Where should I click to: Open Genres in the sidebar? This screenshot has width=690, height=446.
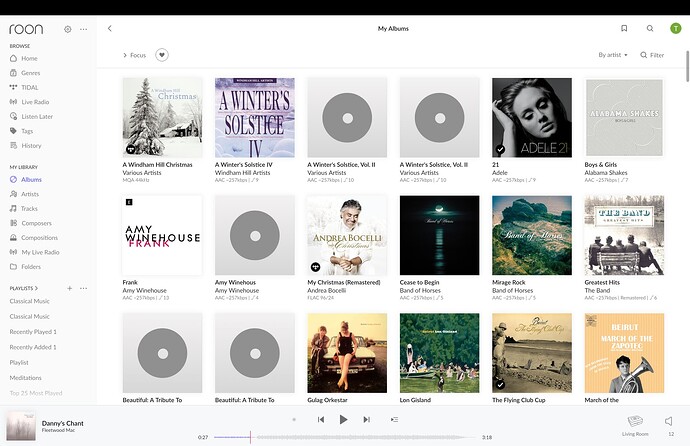point(26,73)
